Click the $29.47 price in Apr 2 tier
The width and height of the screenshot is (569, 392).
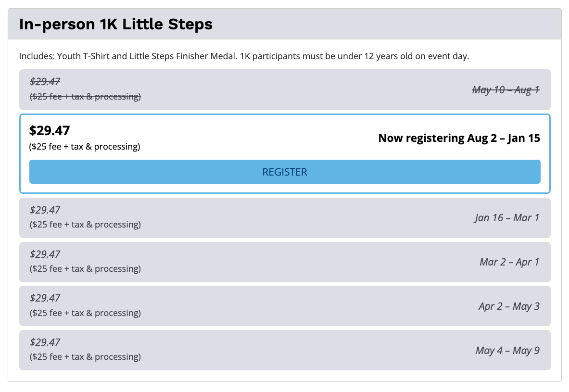pos(45,298)
